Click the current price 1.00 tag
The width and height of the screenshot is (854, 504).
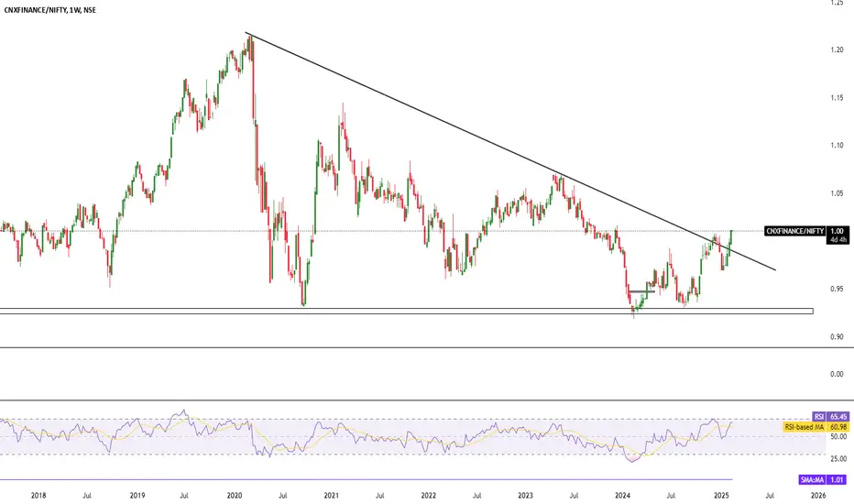coord(838,231)
